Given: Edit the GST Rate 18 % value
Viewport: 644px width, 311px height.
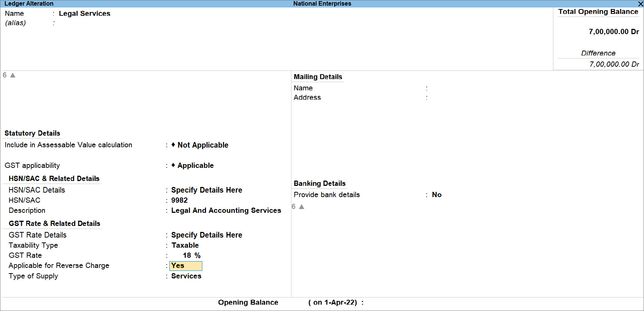Looking at the screenshot, I should click(191, 256).
